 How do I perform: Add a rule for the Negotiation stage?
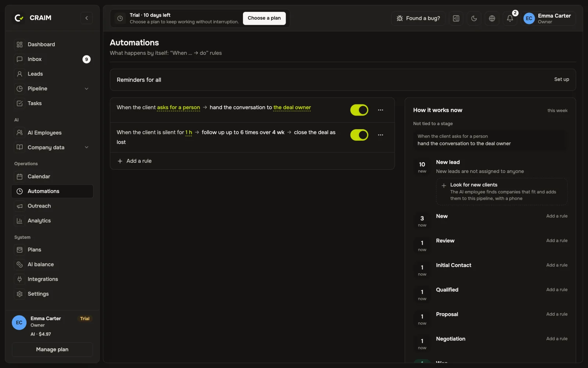(557, 339)
